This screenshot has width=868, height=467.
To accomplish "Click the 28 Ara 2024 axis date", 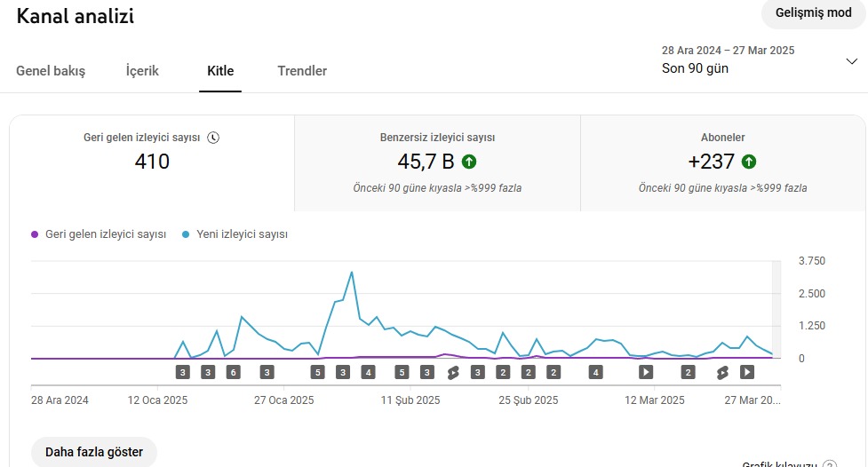I will 60,400.
